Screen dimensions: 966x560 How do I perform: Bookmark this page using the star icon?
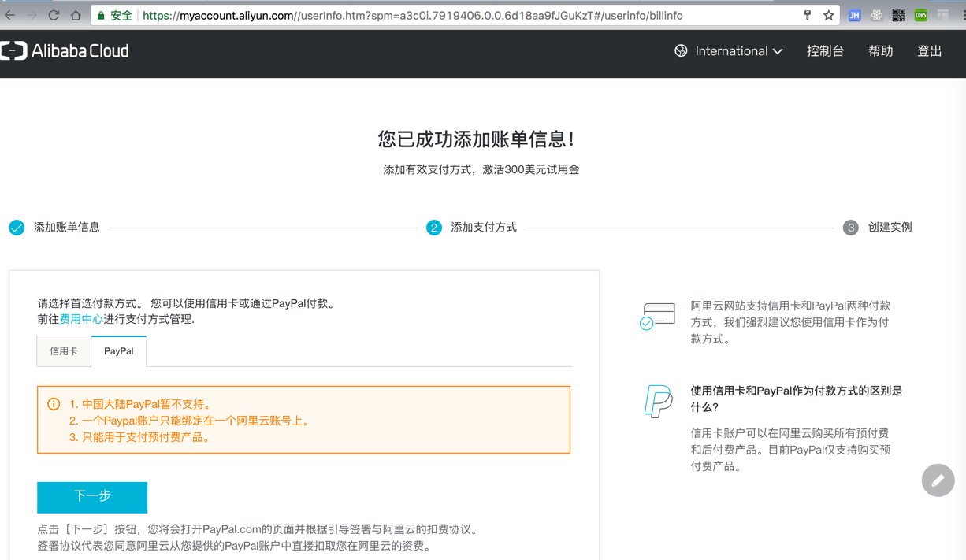click(828, 15)
